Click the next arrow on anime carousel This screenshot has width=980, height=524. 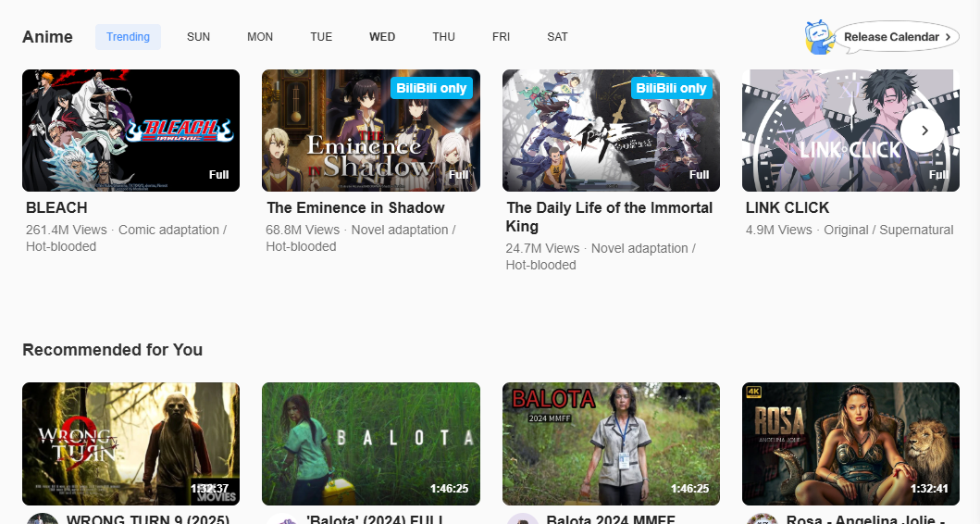(x=923, y=131)
